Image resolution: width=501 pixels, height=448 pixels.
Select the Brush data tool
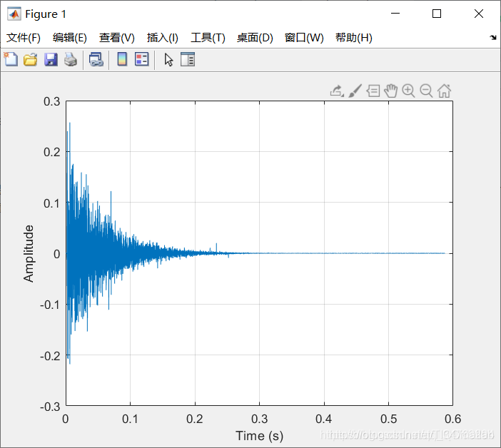click(x=355, y=91)
